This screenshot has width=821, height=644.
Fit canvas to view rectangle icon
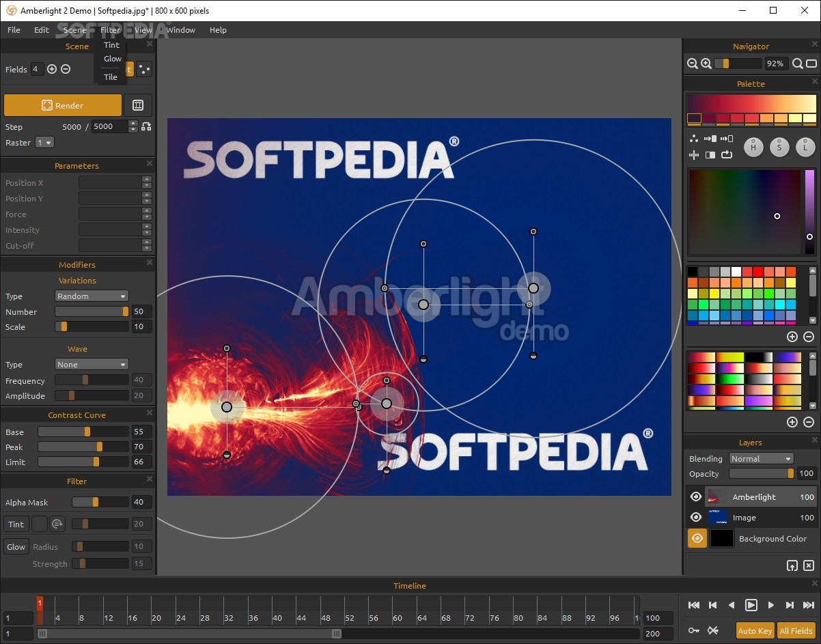(811, 64)
